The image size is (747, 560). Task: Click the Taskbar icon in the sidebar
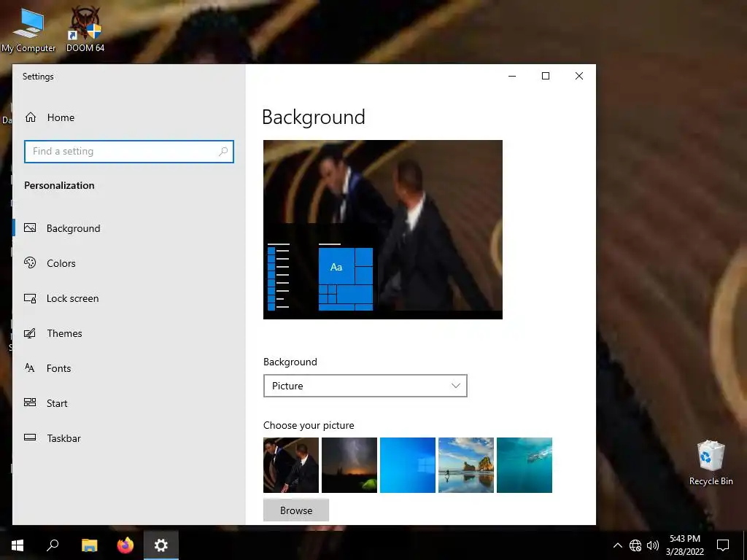coord(30,437)
